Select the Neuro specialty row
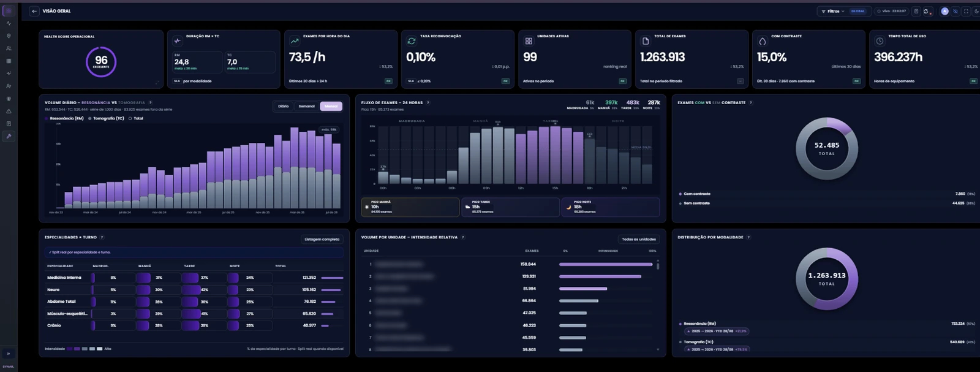This screenshot has height=372, width=980. point(194,289)
